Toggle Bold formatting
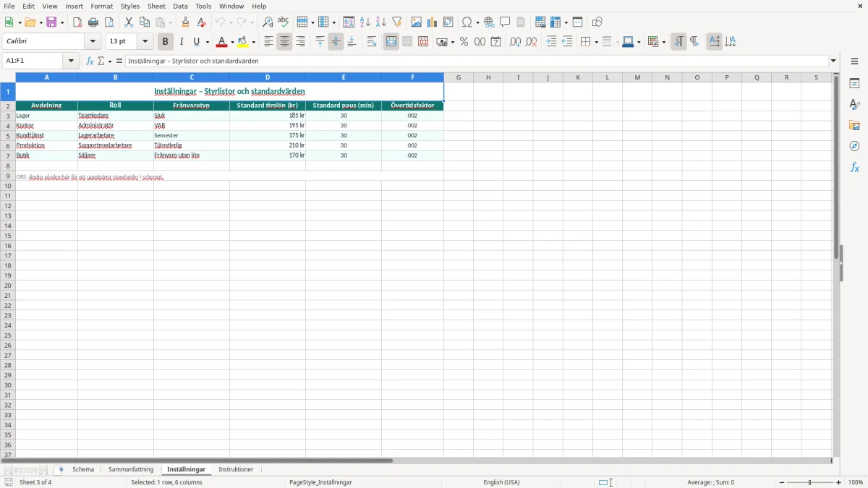 [166, 42]
